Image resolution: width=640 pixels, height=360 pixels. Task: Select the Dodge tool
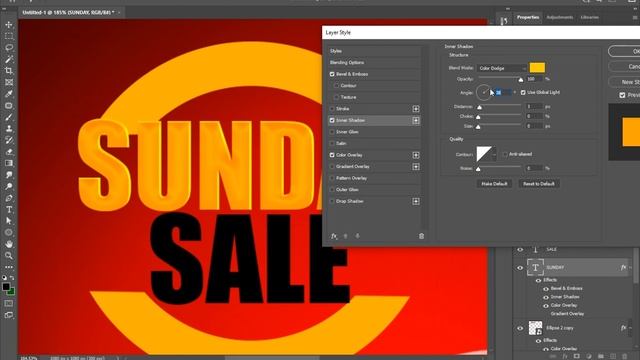point(9,187)
